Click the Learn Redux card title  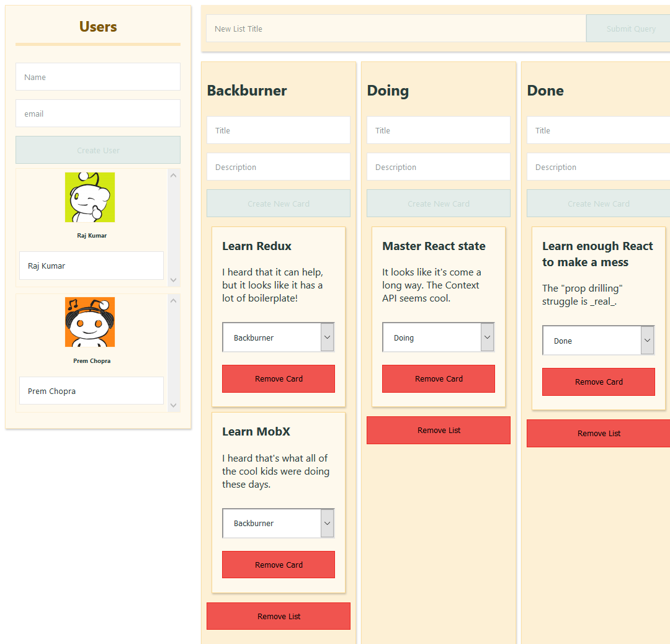(x=257, y=246)
